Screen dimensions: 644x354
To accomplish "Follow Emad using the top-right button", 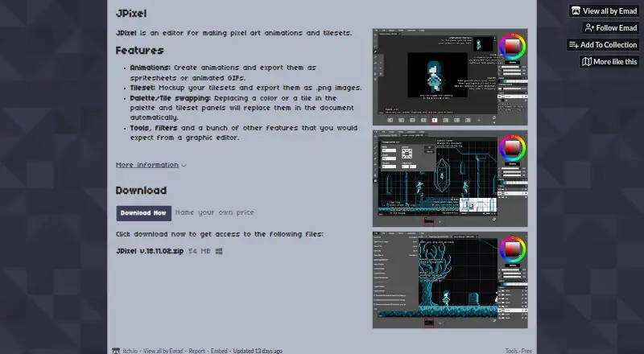I will point(611,28).
